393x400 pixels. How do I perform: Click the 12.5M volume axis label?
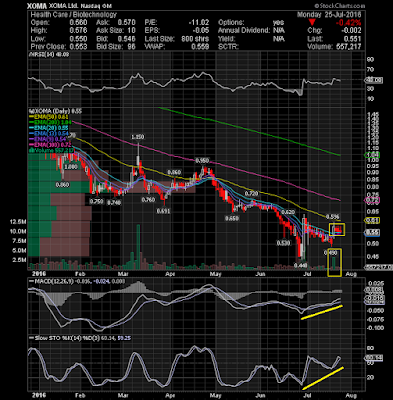tap(18, 222)
